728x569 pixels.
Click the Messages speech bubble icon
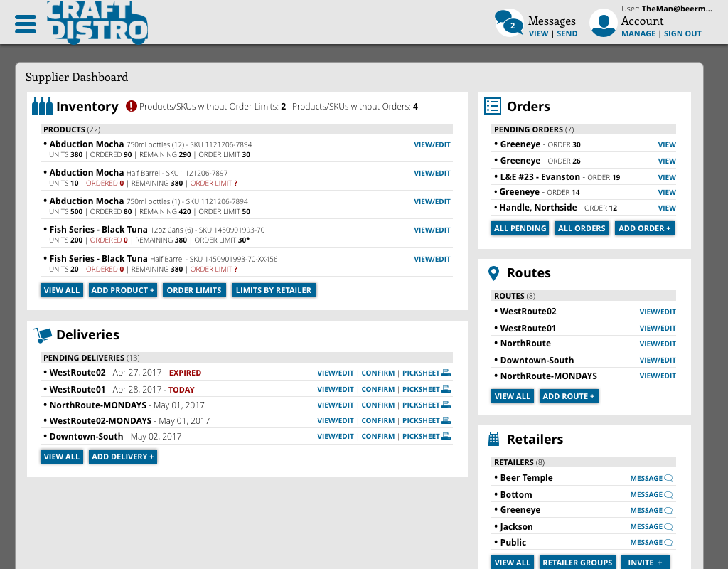[507, 22]
